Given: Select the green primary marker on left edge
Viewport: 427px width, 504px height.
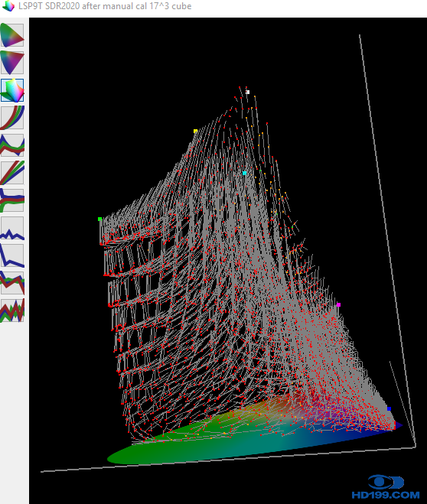Looking at the screenshot, I should coord(99,219).
